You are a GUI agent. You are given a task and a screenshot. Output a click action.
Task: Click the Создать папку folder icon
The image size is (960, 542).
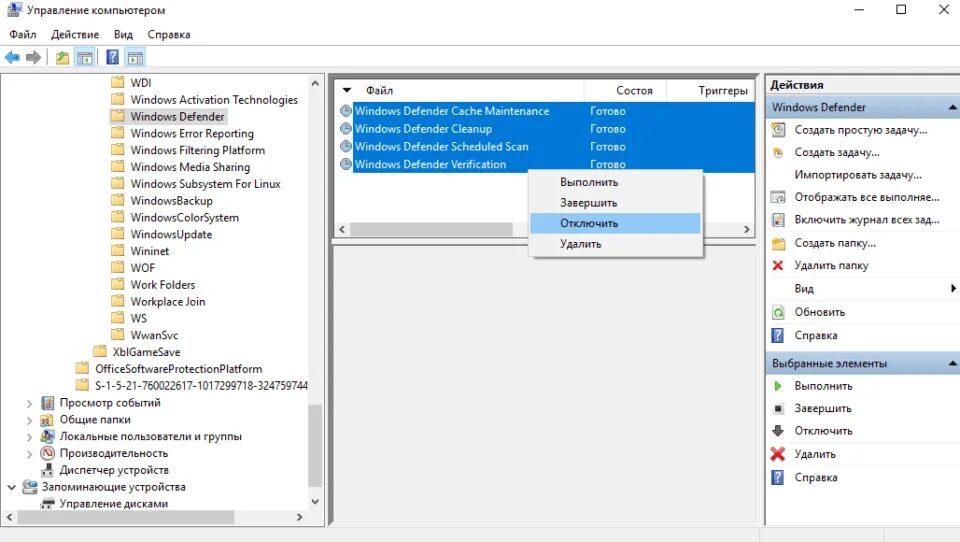pos(778,243)
